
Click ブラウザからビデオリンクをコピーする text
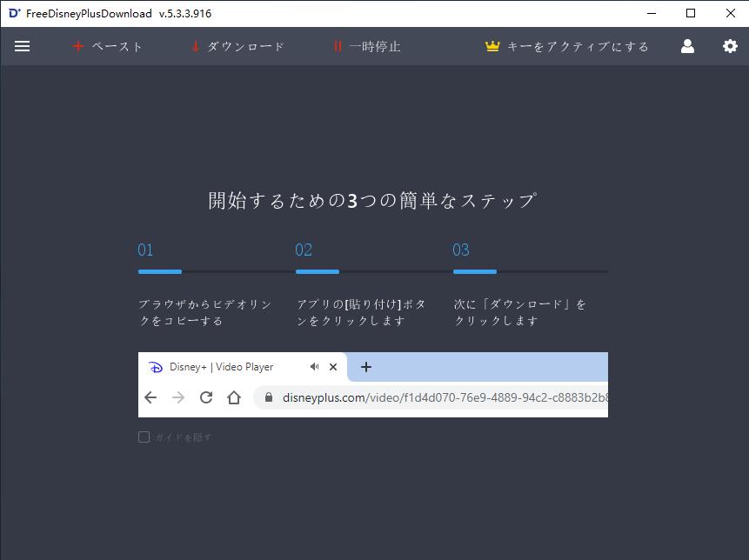tap(205, 312)
